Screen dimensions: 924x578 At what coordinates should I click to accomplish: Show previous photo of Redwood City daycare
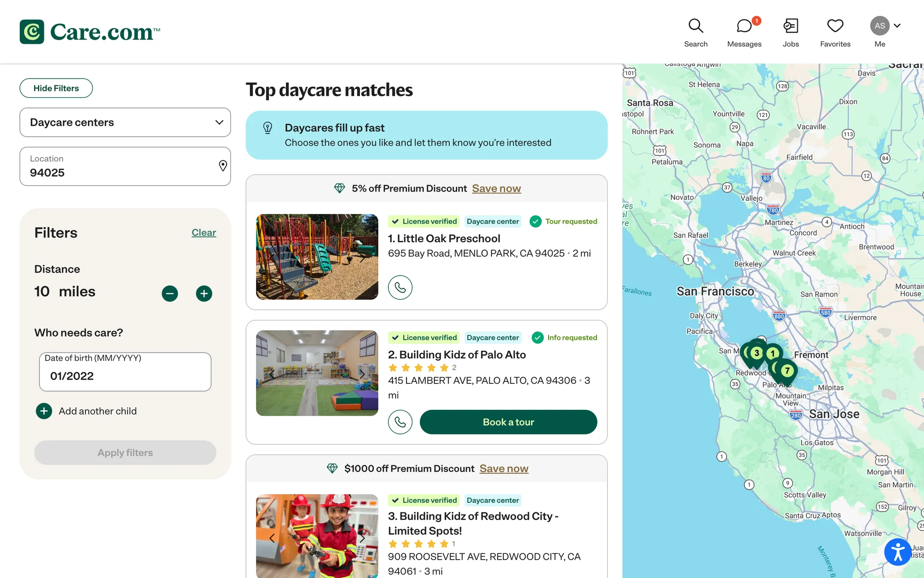point(272,538)
